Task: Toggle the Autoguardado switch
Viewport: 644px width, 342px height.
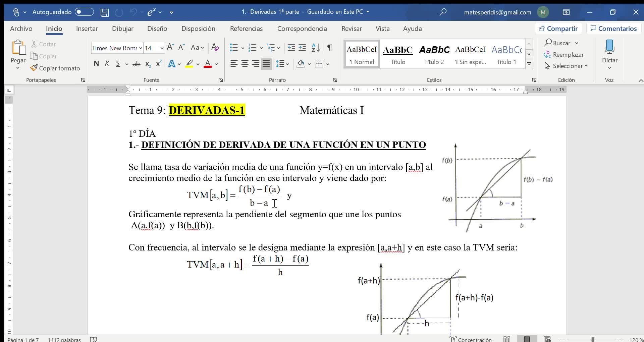Action: pyautogui.click(x=84, y=12)
